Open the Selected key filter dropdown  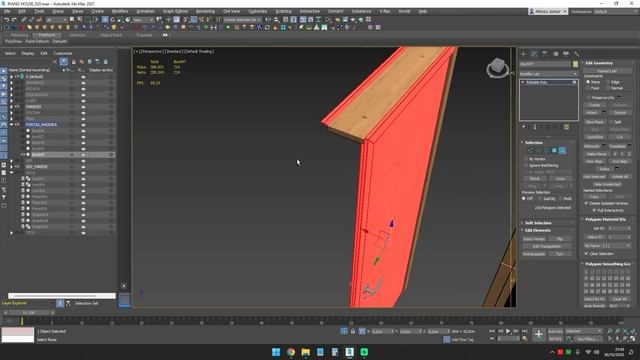[583, 331]
